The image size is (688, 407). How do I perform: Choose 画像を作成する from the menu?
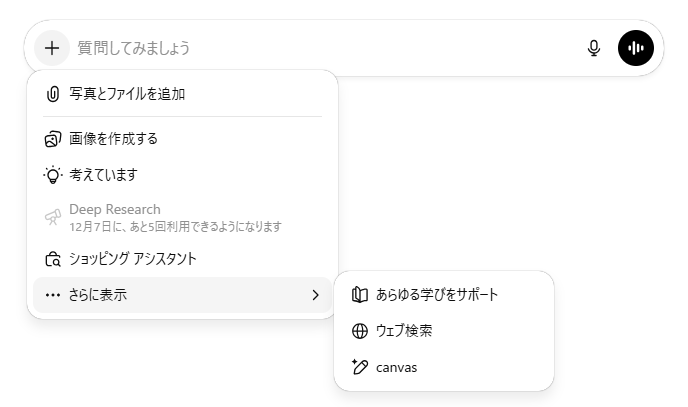(113, 139)
